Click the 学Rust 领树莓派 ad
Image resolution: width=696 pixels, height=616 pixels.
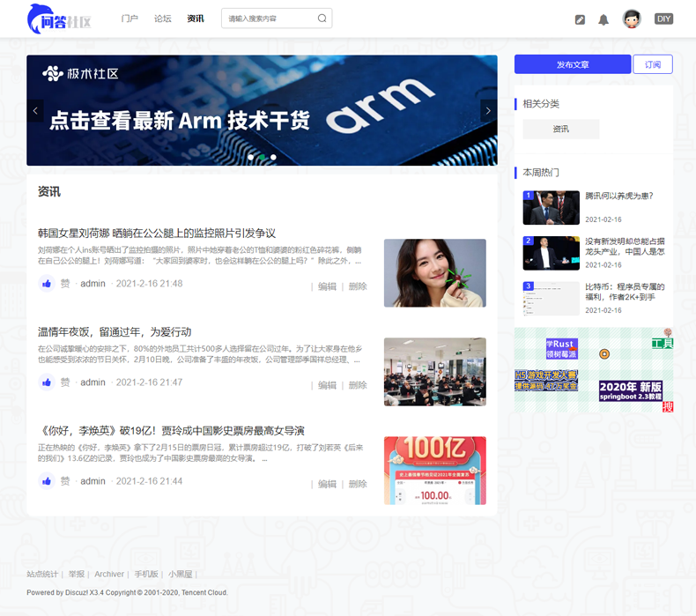pyautogui.click(x=561, y=349)
